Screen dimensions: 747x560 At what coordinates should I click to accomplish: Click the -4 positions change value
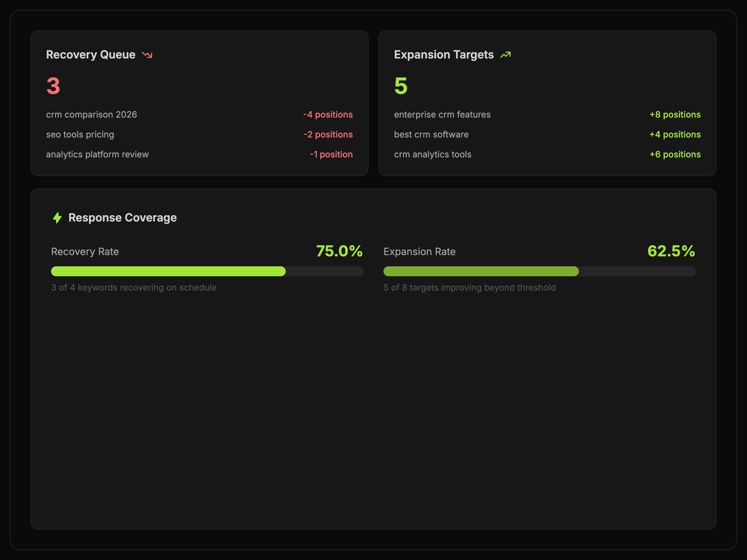[x=327, y=115]
